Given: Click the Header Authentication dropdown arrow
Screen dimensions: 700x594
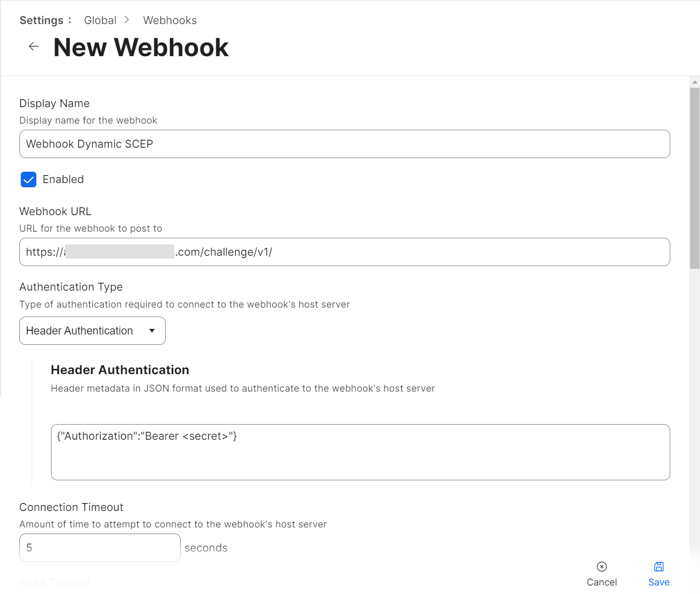Looking at the screenshot, I should coord(152,331).
